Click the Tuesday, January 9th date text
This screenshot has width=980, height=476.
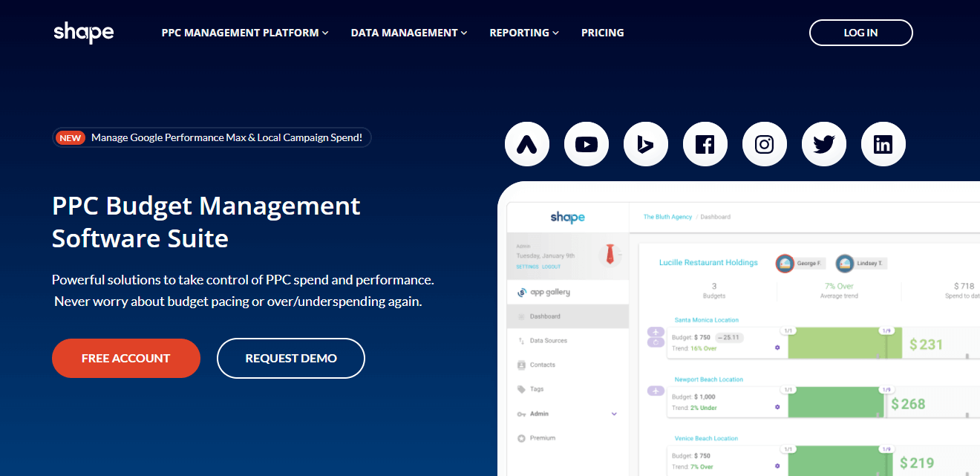pos(546,256)
